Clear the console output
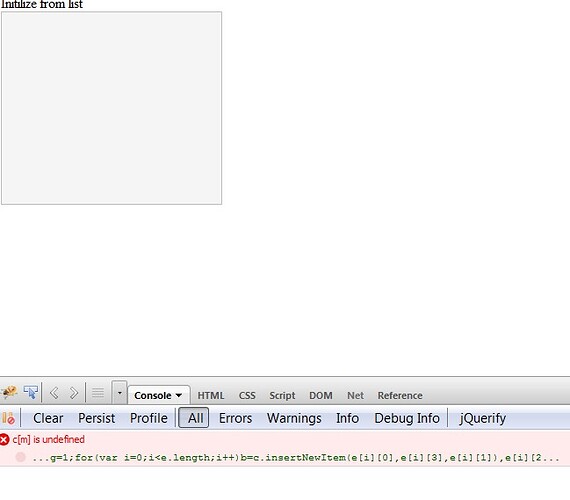This screenshot has height=500, width=570. [x=48, y=418]
